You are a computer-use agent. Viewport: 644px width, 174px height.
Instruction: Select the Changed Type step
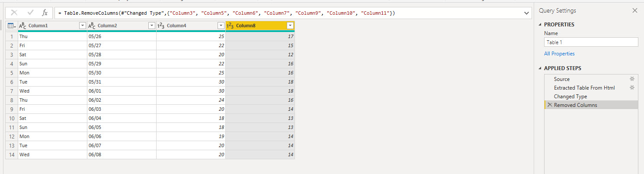(x=591, y=97)
